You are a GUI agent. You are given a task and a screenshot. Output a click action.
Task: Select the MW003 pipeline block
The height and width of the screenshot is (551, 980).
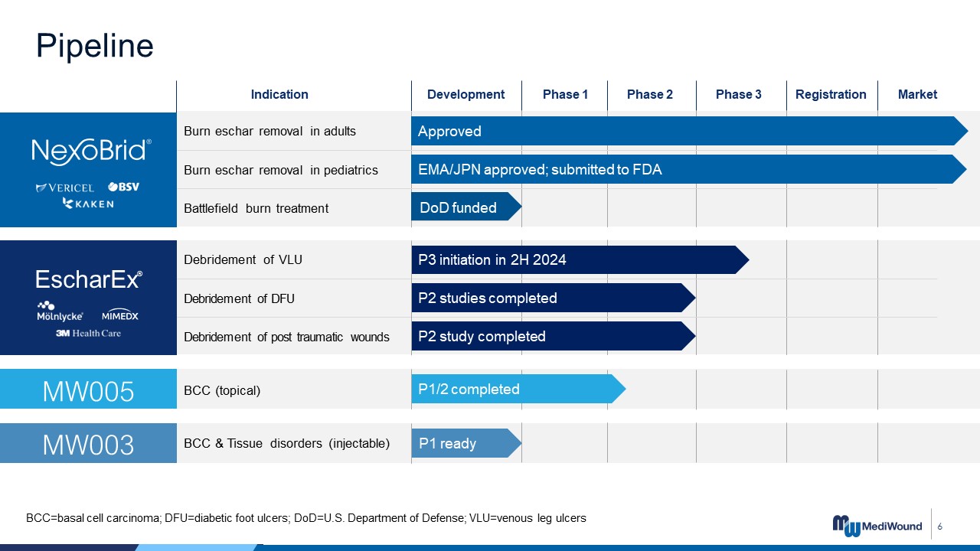click(x=88, y=445)
